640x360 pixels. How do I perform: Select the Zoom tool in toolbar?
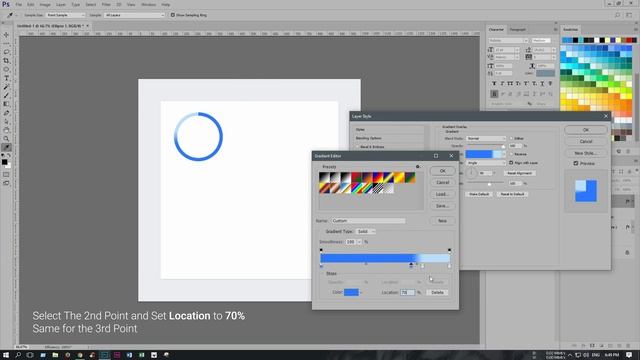point(6,139)
